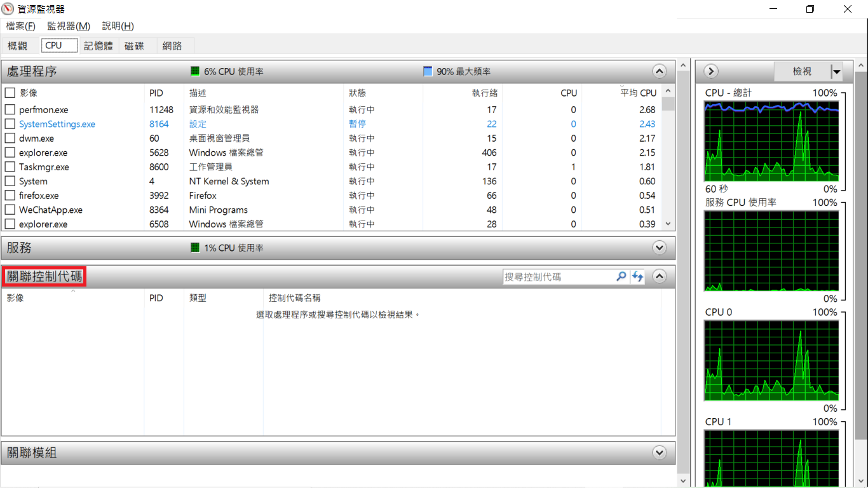Click the process list vertical scrollbar down arrow
This screenshot has width=868, height=488.
pos(667,224)
